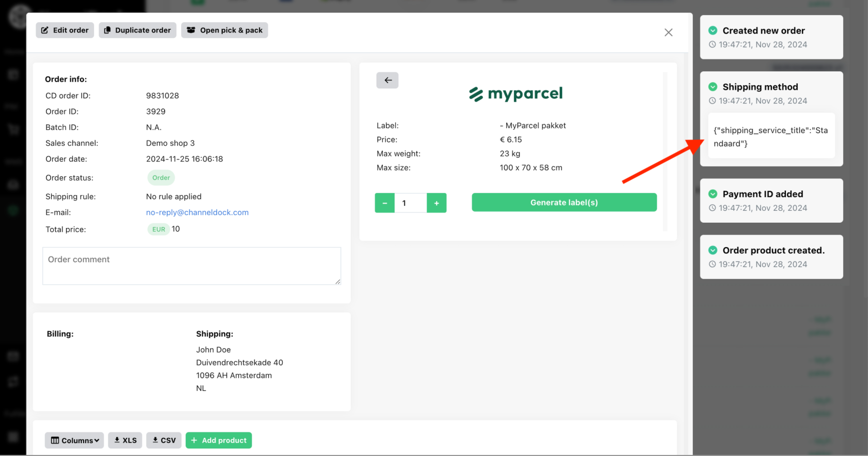Click green check icon next to Created new order

coord(713,31)
